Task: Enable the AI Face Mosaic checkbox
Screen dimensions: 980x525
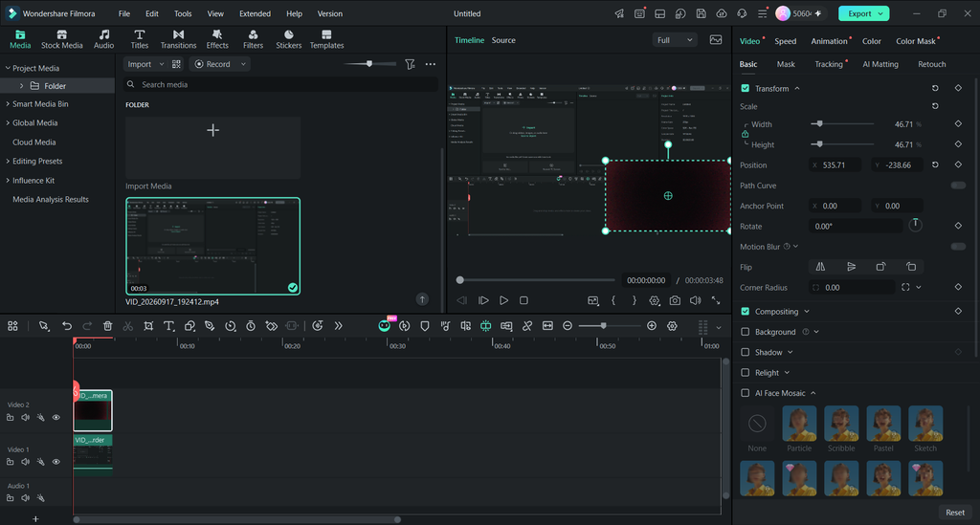Action: click(x=745, y=393)
